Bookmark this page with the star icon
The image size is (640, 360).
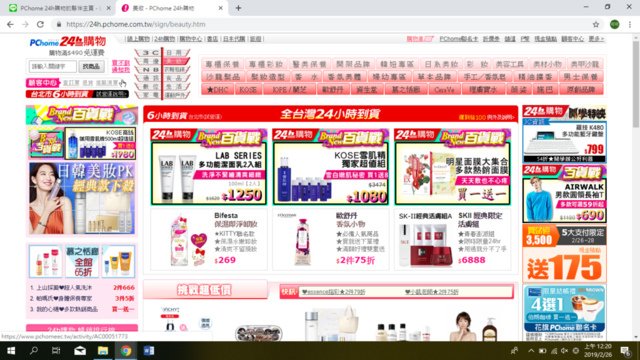click(596, 24)
